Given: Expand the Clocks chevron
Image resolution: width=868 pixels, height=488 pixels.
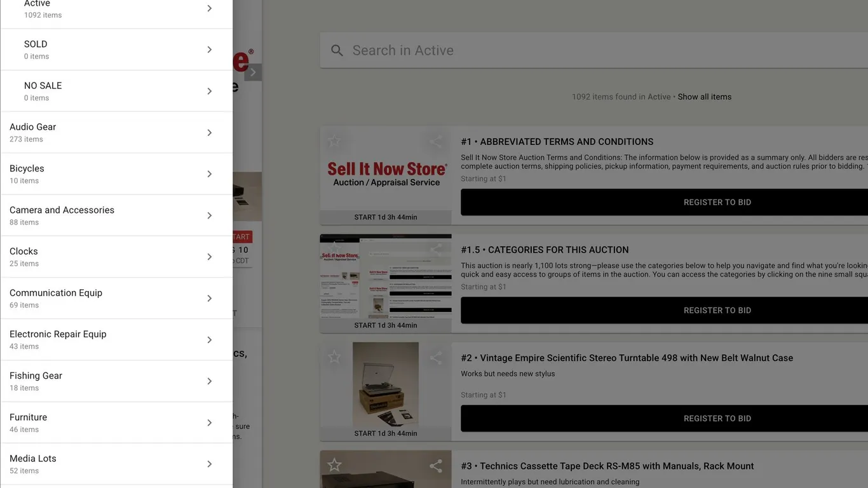Looking at the screenshot, I should click(210, 257).
